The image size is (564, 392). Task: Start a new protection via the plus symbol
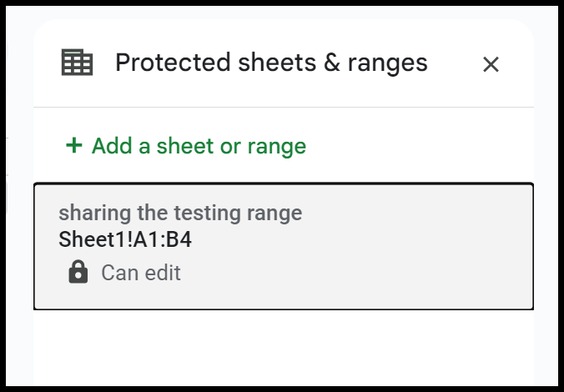coord(74,145)
